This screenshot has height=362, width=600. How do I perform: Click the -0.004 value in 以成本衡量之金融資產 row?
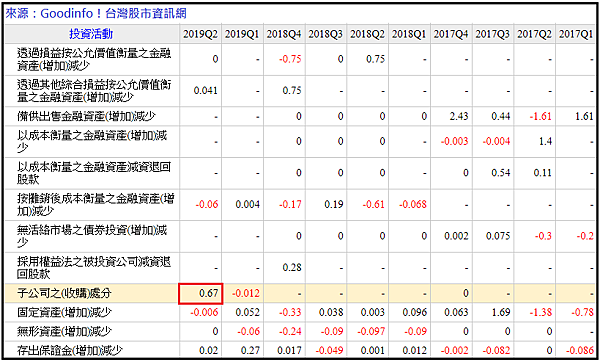[496, 142]
